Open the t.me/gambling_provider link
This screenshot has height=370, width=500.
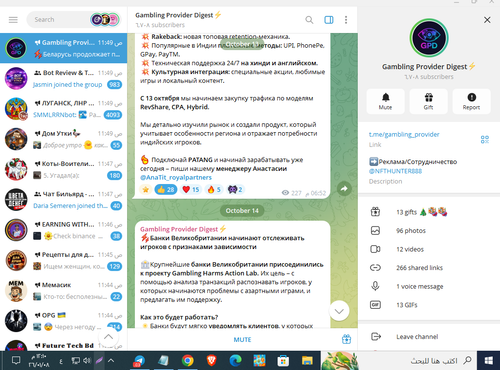click(x=404, y=134)
